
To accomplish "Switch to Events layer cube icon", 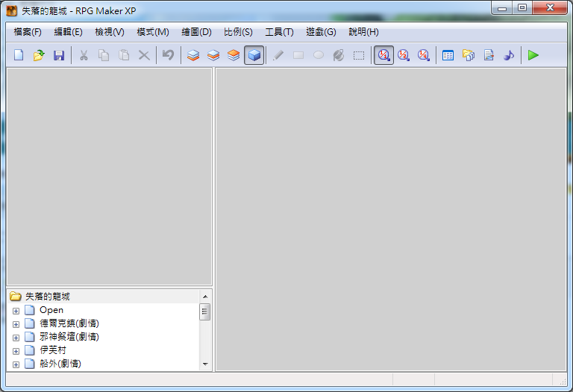I will point(254,55).
